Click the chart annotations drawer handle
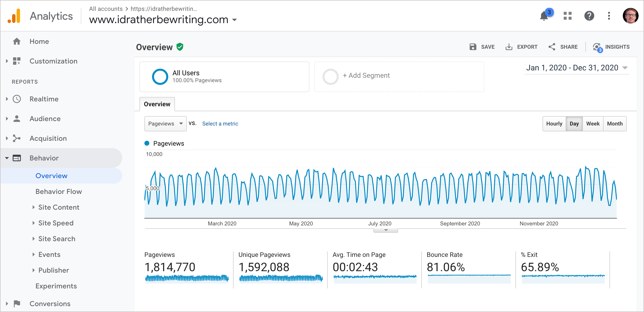Image resolution: width=644 pixels, height=312 pixels. [386, 230]
